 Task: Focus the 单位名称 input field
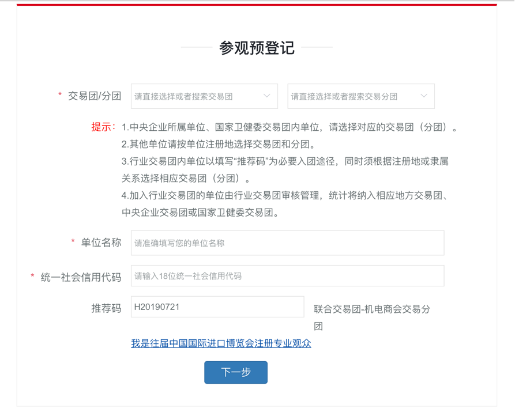pos(287,243)
